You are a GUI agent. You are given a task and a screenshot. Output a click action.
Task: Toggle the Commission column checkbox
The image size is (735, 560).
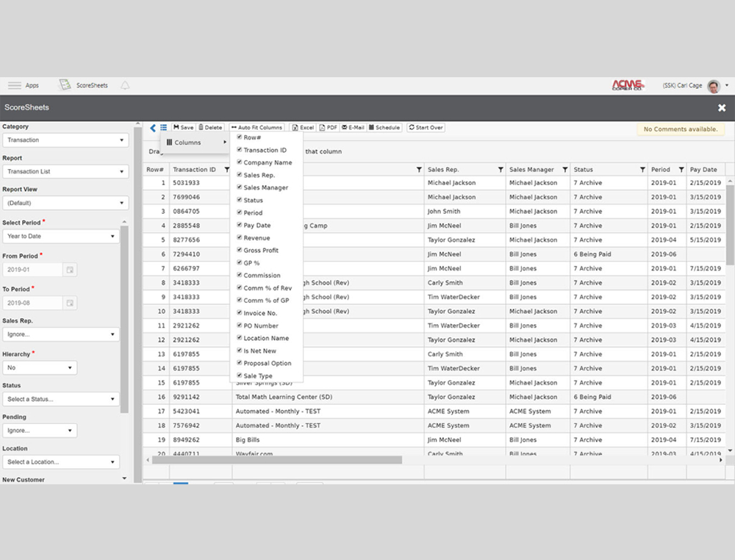[239, 275]
